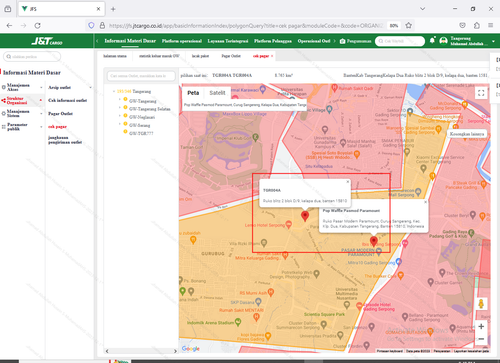Open the browser hamburger menu
The image size is (500, 363).
coord(491,25)
